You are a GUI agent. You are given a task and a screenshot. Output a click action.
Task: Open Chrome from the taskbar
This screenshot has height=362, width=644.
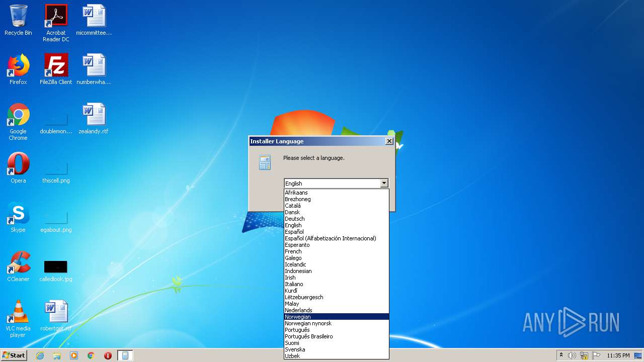91,355
